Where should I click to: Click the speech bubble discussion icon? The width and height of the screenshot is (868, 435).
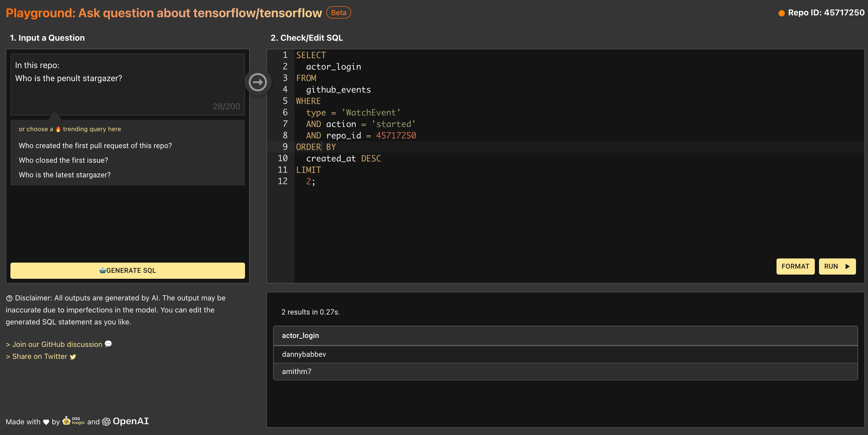[108, 344]
